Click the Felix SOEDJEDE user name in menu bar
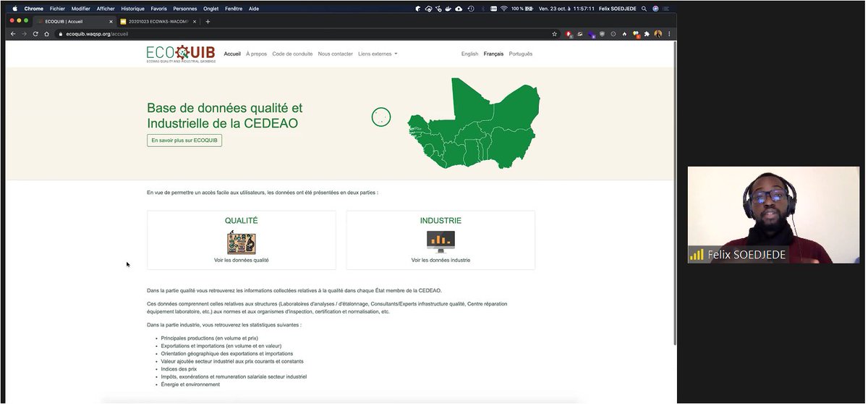This screenshot has width=868, height=404. [617, 9]
